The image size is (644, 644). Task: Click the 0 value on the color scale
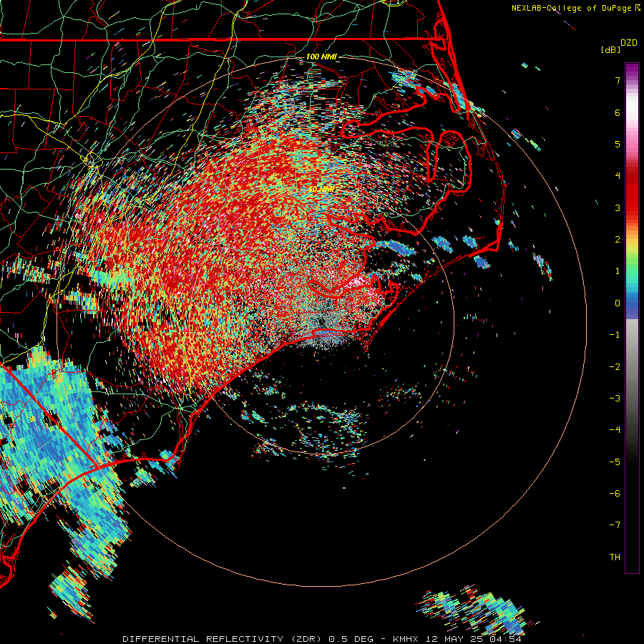[x=618, y=303]
